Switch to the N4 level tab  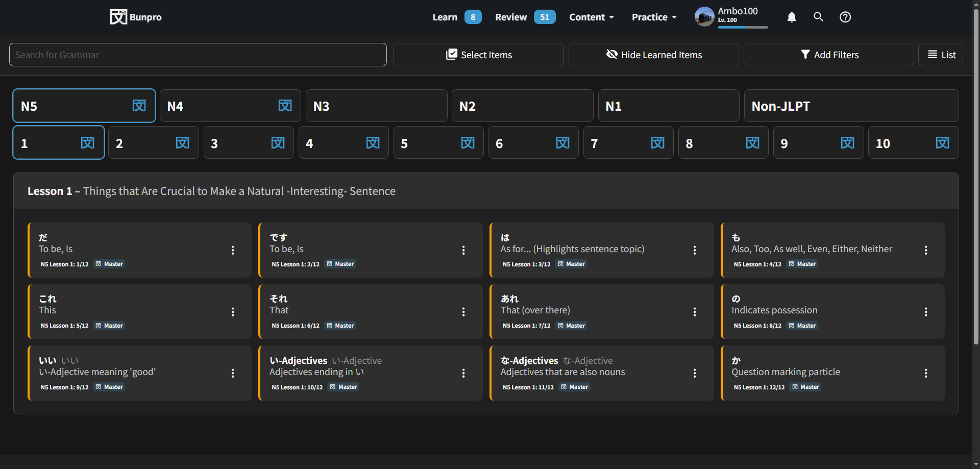(x=230, y=106)
